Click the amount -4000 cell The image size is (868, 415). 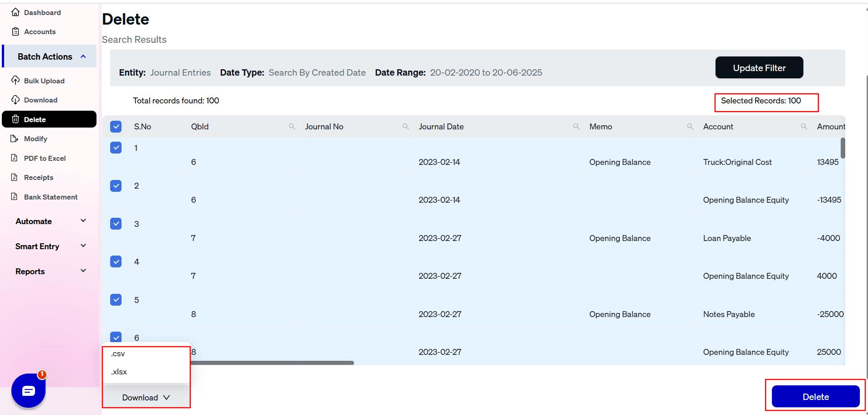pos(828,238)
